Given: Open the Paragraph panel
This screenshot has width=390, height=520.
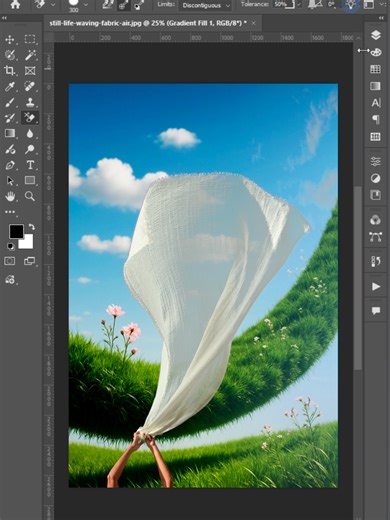Looking at the screenshot, I should coord(376,120).
